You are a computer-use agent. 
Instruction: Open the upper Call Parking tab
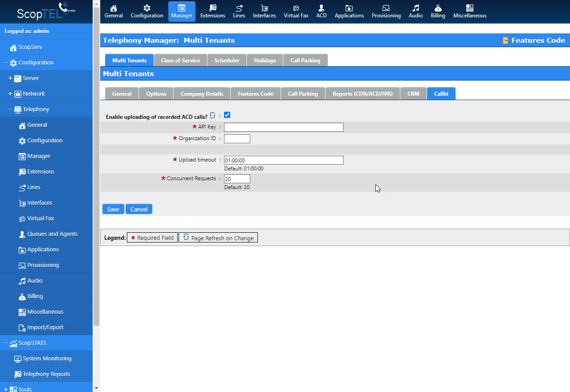[x=305, y=61]
